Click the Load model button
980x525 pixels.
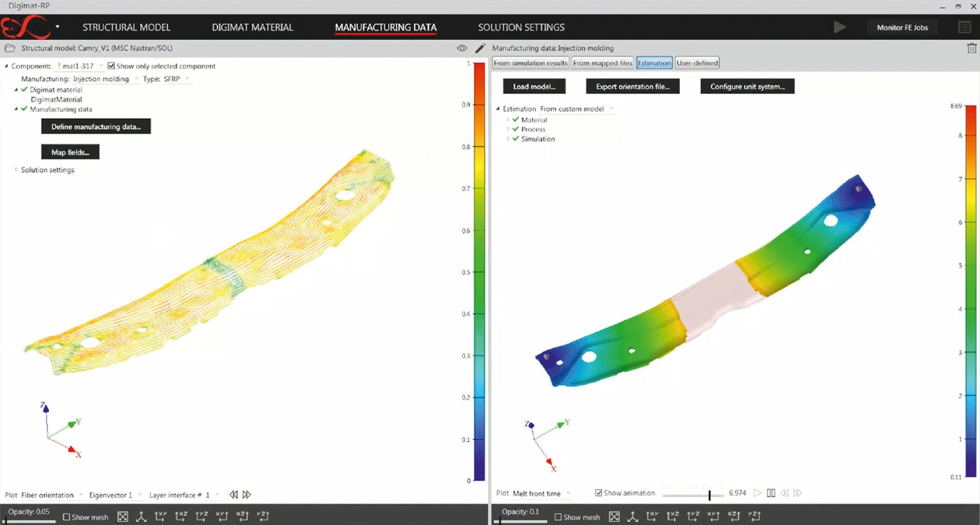534,86
